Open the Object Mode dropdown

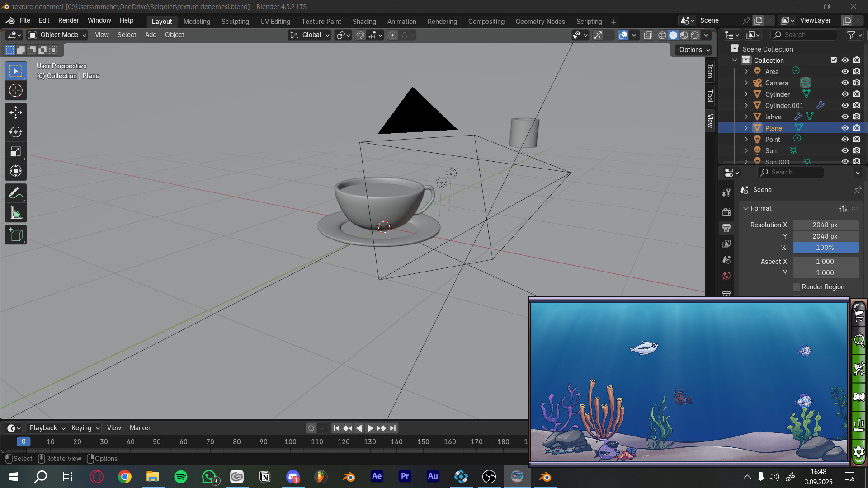point(57,35)
